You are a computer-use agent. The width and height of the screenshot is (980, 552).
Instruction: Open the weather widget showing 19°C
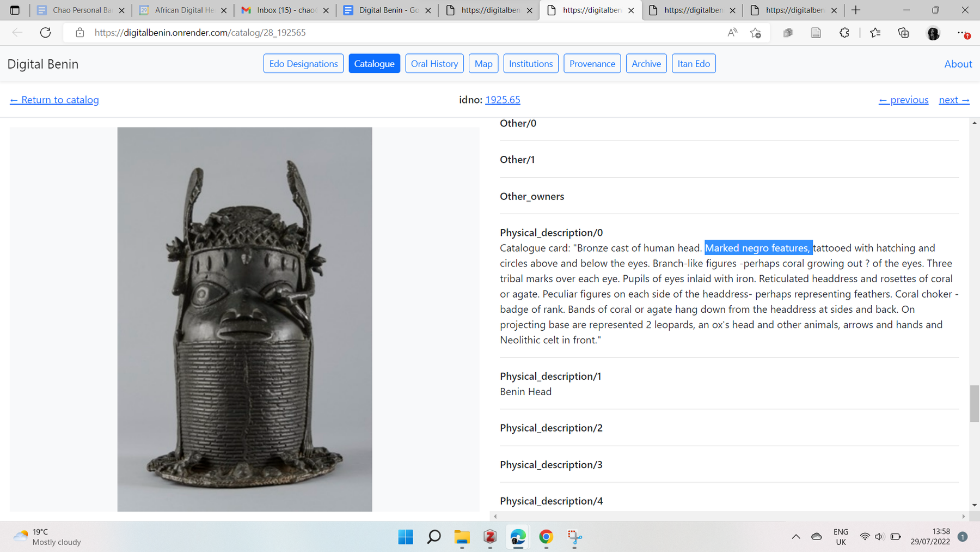[47, 537]
